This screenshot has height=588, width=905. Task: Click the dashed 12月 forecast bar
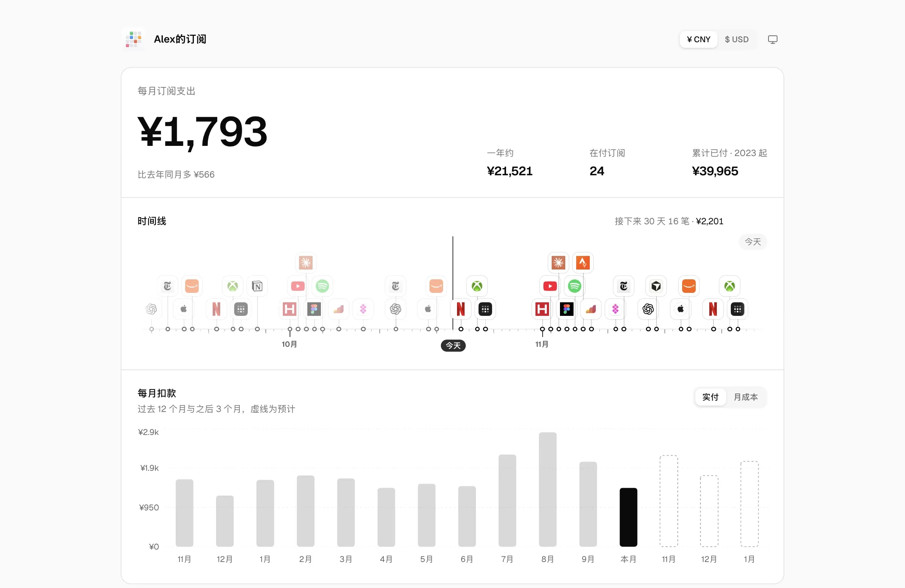(709, 511)
